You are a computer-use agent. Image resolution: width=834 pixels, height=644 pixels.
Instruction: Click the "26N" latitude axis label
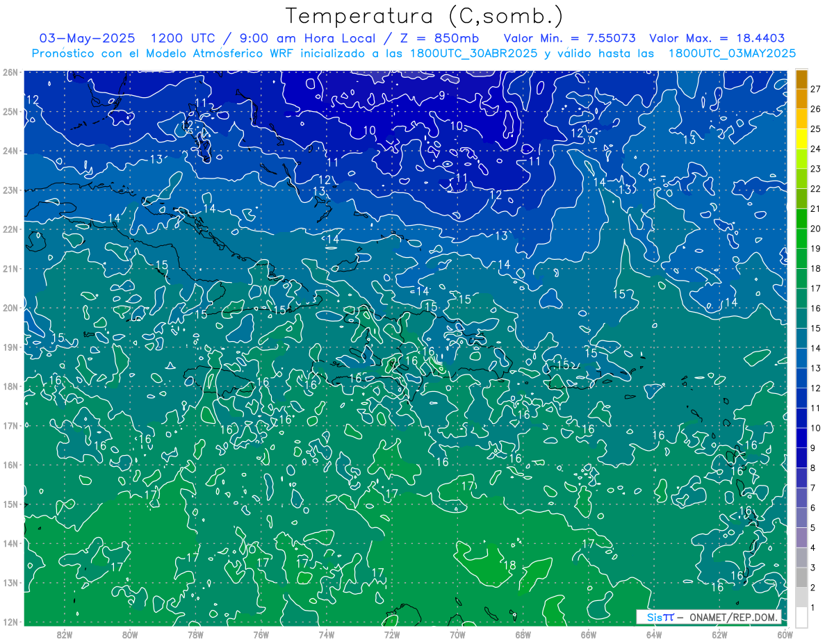10,72
